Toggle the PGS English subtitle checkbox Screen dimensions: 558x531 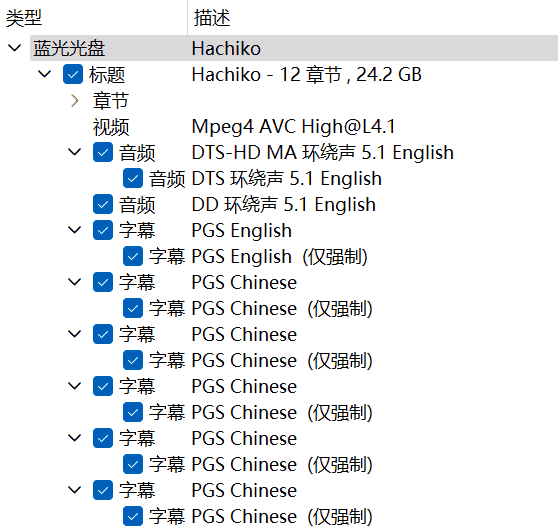103,230
